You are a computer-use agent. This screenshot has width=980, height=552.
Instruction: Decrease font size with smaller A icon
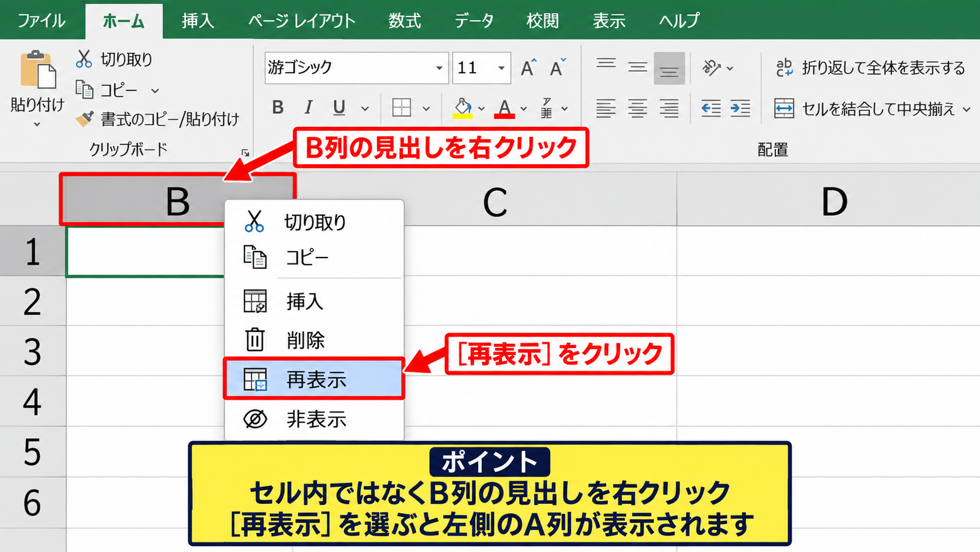[x=558, y=67]
